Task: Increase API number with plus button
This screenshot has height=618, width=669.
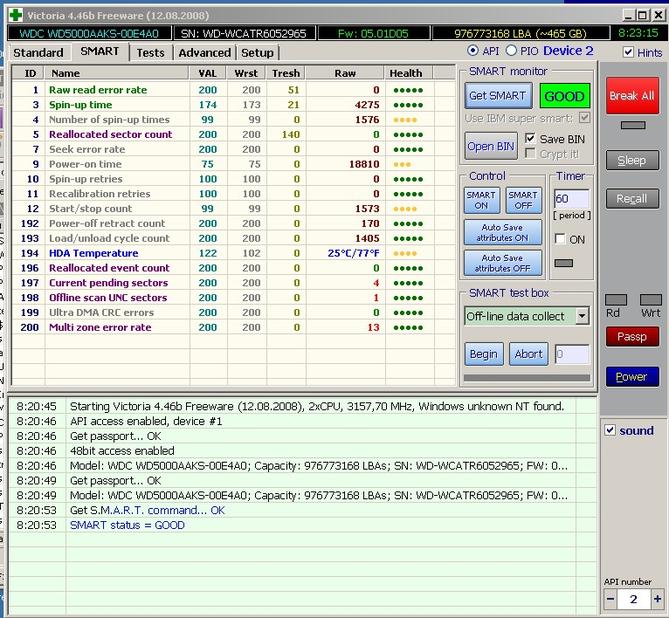Action: tap(657, 599)
